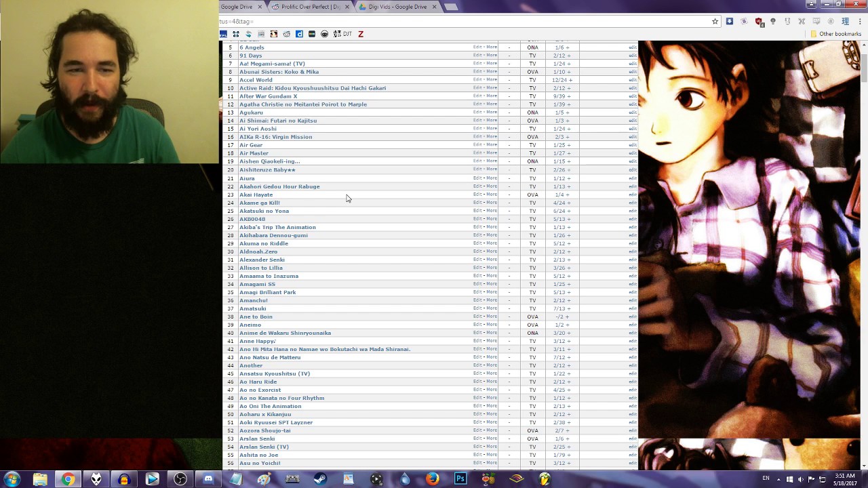Open Amagi Brilliant Park link
This screenshot has height=488, width=868.
pyautogui.click(x=268, y=292)
